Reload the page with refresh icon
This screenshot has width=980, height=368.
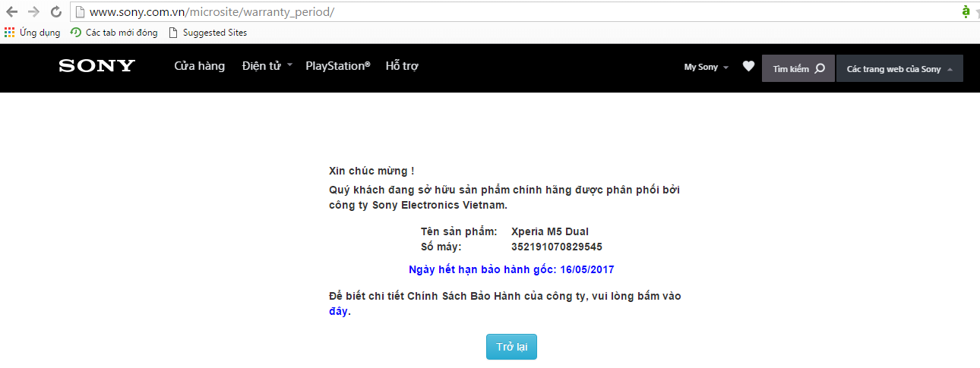coord(55,12)
